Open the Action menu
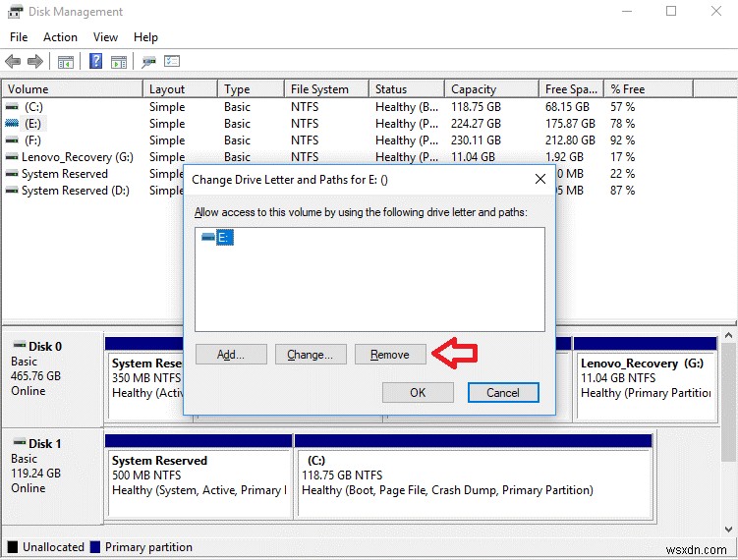 60,37
